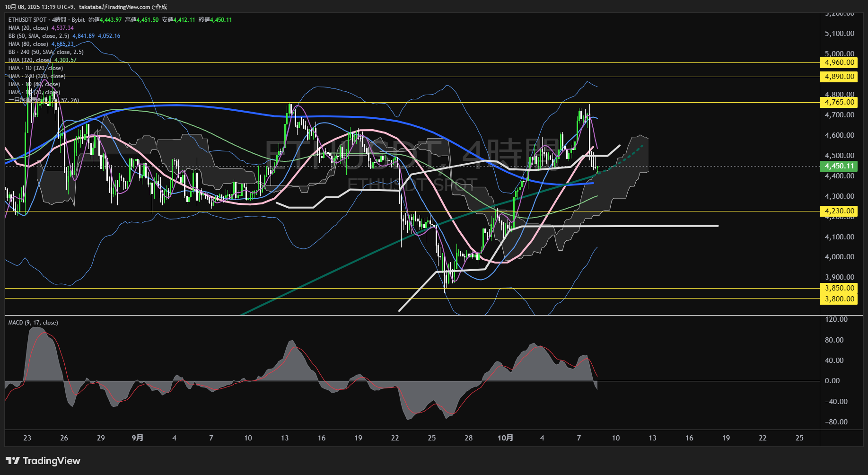The width and height of the screenshot is (868, 475).
Task: Click the 10月 marker on time axis
Action: pyautogui.click(x=505, y=438)
